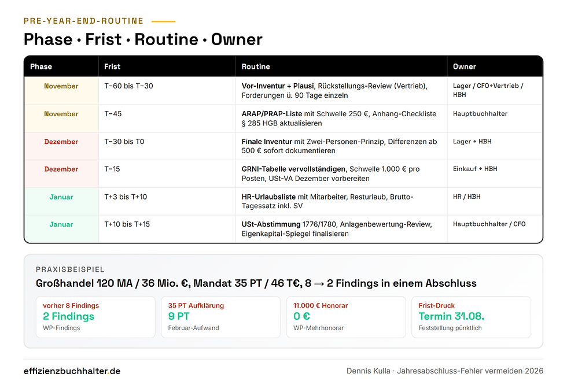This screenshot has height=392, width=567.
Task: Click the Phase column header
Action: point(61,66)
